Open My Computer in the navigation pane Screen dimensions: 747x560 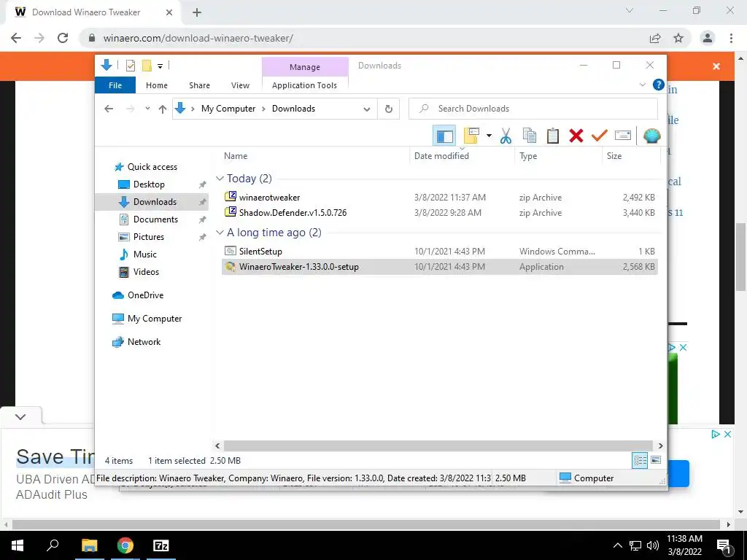click(x=155, y=319)
